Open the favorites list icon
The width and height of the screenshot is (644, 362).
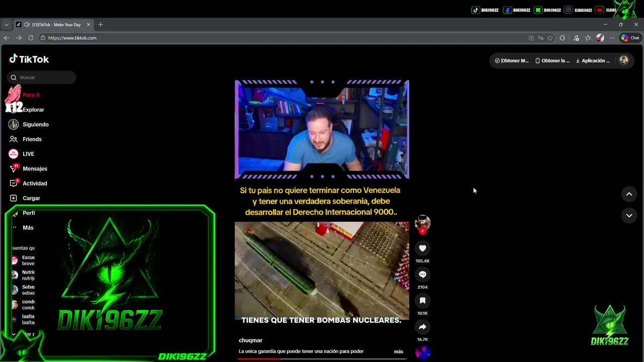click(x=588, y=38)
